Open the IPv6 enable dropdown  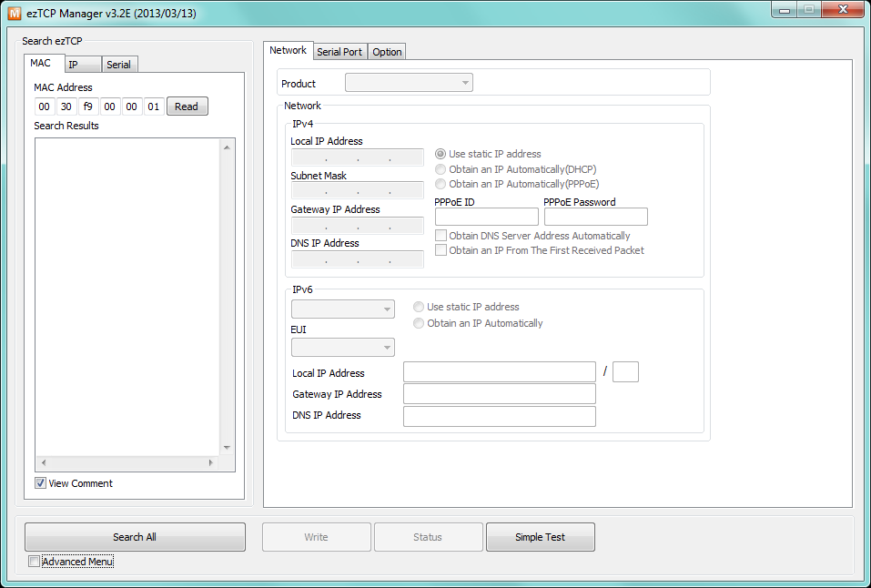point(343,309)
